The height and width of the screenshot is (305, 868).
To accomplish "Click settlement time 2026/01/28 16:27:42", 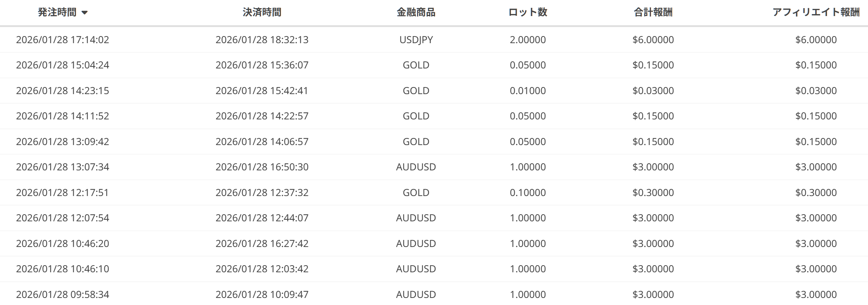I will pyautogui.click(x=262, y=244).
